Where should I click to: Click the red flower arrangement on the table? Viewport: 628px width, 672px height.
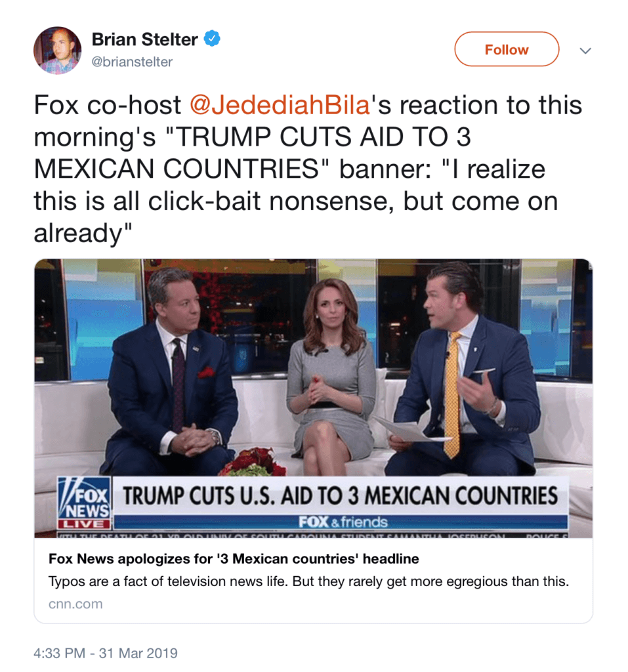tap(253, 463)
